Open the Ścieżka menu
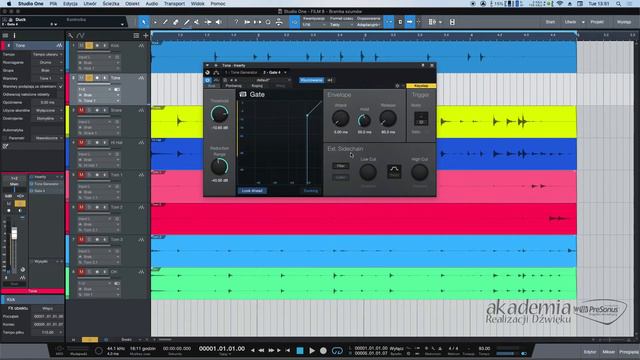The image size is (640, 360). pyautogui.click(x=111, y=4)
